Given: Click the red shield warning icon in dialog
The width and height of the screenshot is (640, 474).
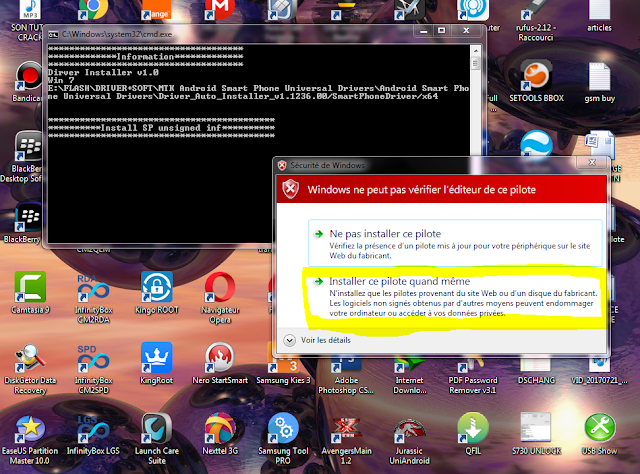Looking at the screenshot, I should (291, 189).
